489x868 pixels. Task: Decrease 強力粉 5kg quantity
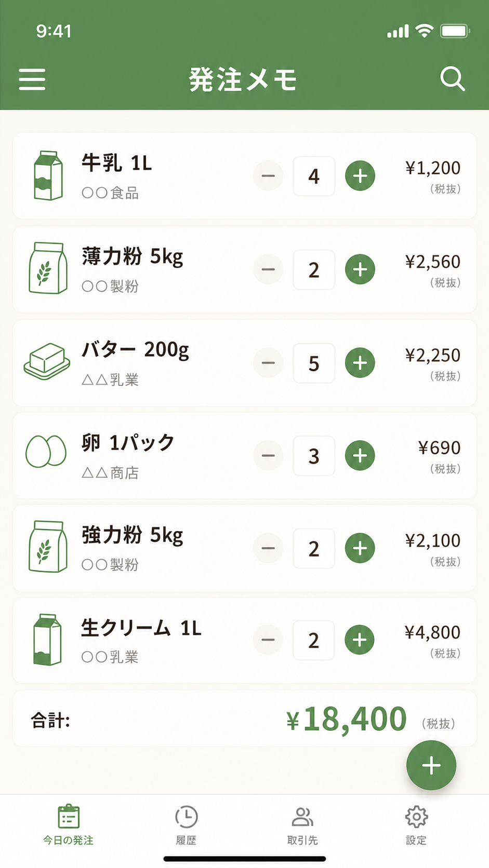click(x=268, y=548)
